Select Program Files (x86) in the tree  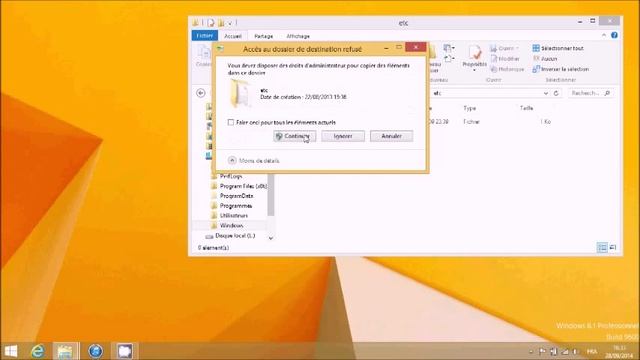pyautogui.click(x=243, y=186)
